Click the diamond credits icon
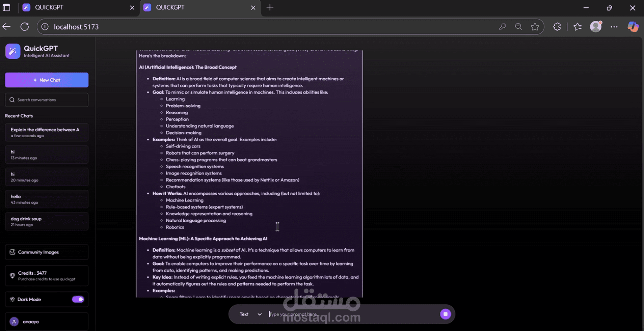This screenshot has height=331, width=644. coord(12,276)
